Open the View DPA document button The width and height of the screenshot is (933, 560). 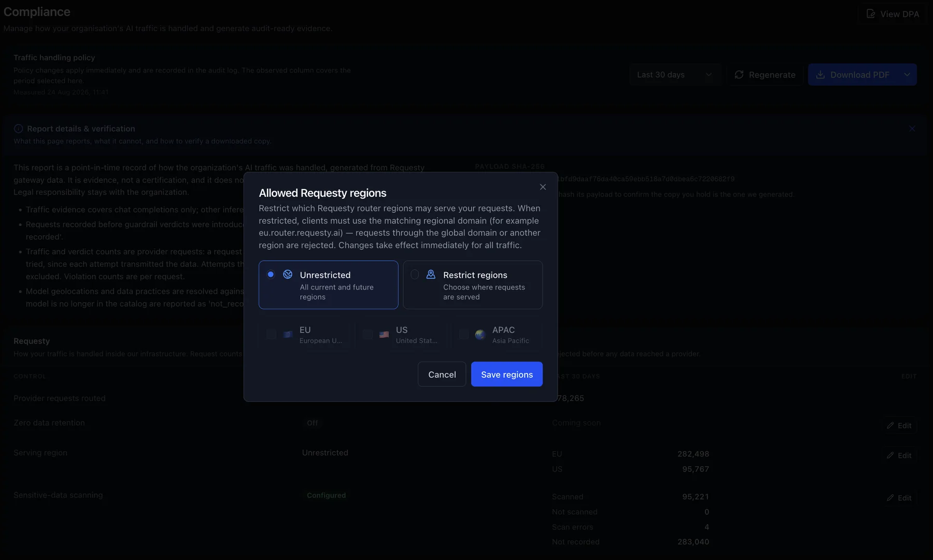pyautogui.click(x=893, y=14)
